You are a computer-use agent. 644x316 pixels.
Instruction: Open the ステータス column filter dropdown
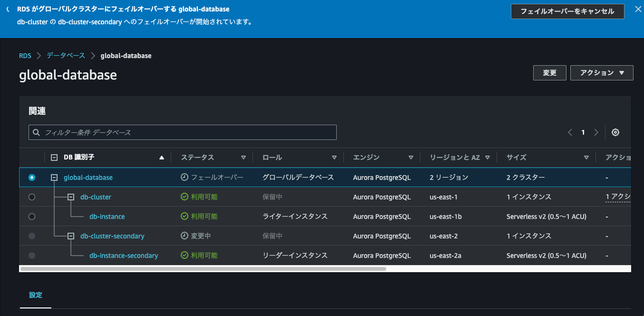(x=243, y=157)
